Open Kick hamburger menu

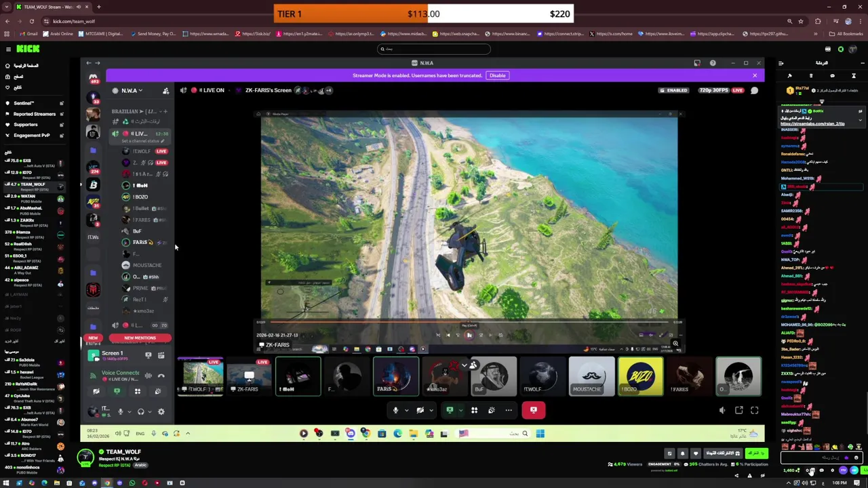coord(8,49)
